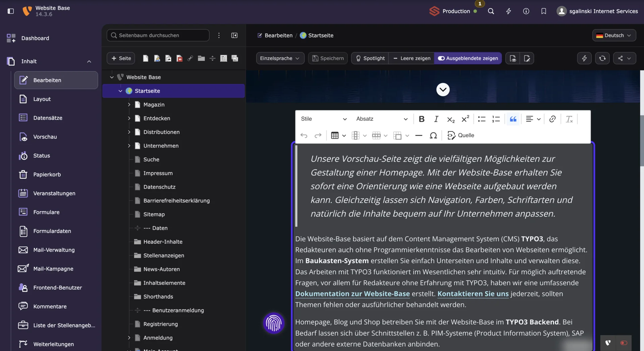Viewport: 644px width, 351px height.
Task: Expand the Distributionen tree node
Action: (x=129, y=132)
